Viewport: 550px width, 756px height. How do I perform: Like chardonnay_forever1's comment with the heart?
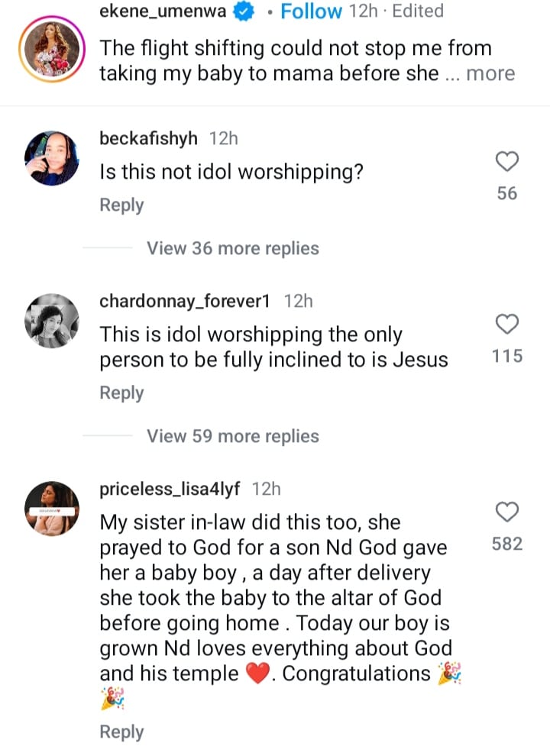click(x=507, y=324)
